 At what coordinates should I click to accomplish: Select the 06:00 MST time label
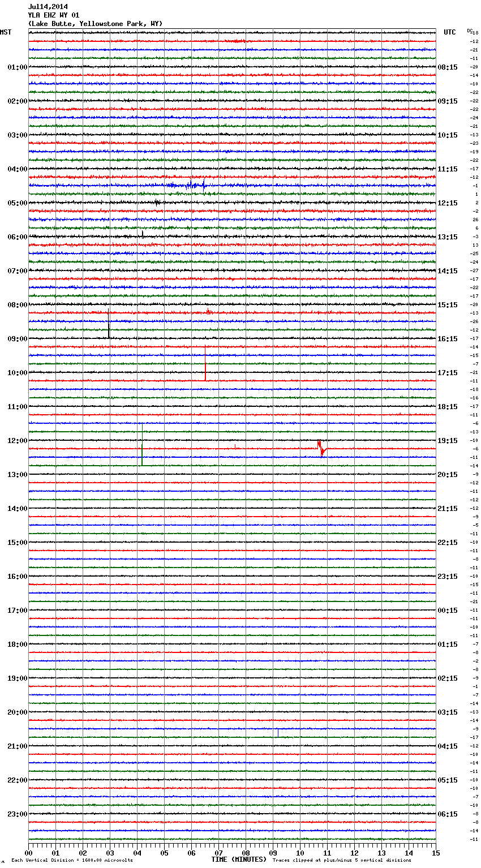coord(18,237)
